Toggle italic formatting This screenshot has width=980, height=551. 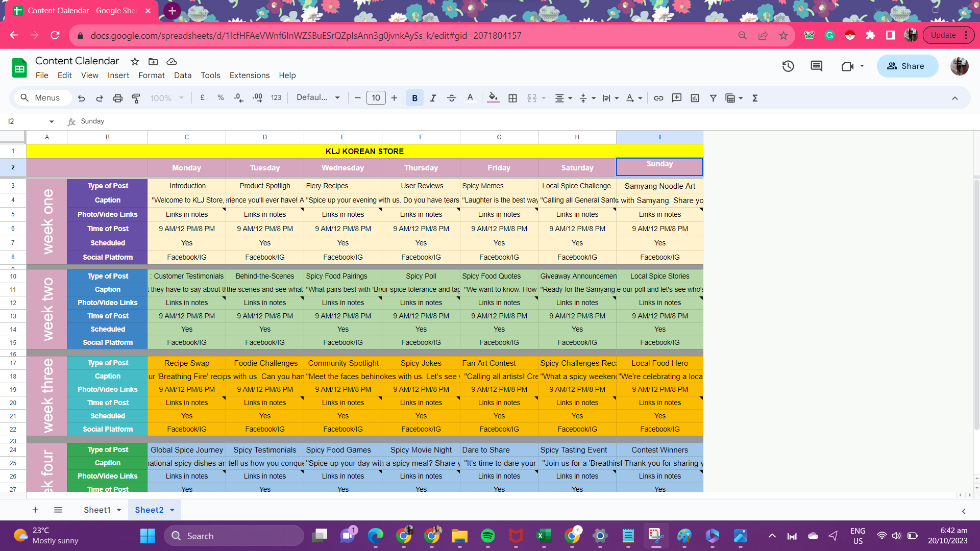[433, 98]
